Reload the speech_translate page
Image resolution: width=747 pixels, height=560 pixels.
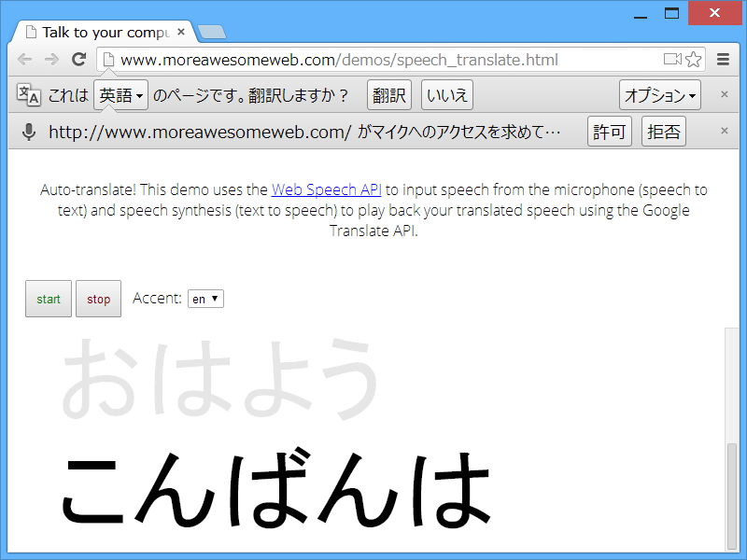pos(78,58)
